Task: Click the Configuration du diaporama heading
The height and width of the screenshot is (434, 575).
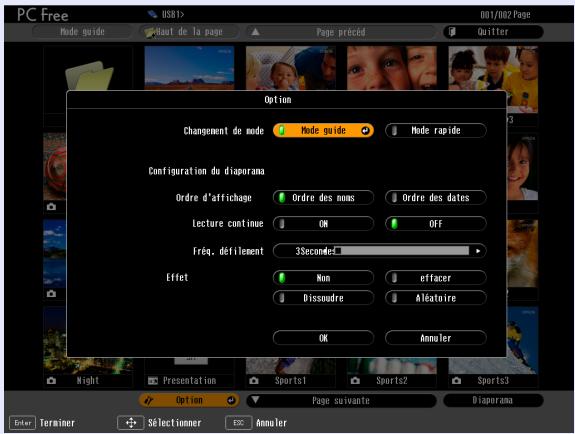Action: pyautogui.click(x=206, y=171)
